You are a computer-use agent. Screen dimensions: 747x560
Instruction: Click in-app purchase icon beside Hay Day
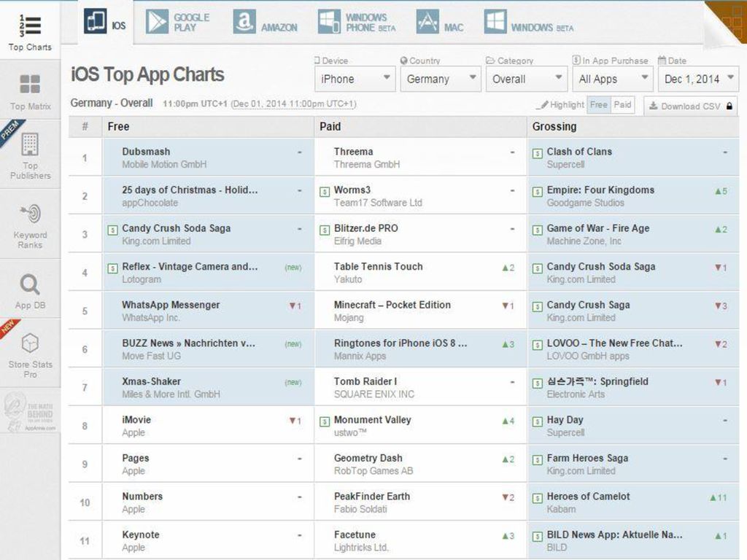(538, 421)
